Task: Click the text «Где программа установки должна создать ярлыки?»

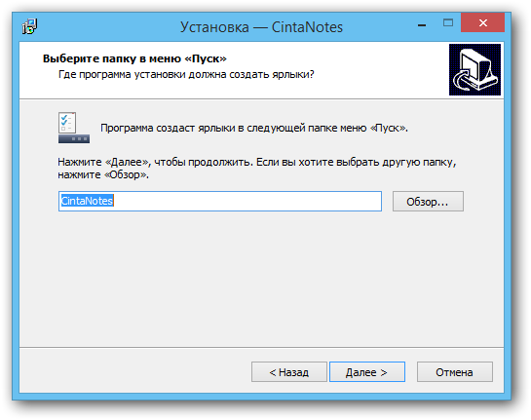Action: pos(186,74)
